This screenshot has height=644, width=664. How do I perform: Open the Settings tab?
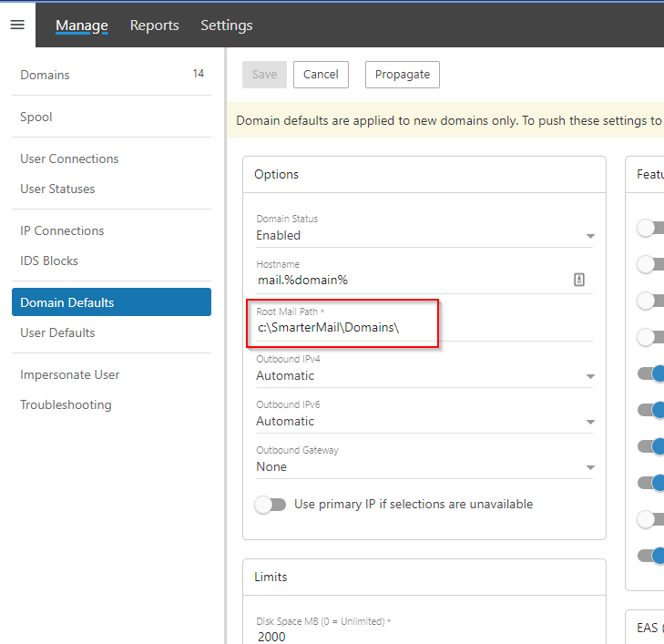[227, 26]
